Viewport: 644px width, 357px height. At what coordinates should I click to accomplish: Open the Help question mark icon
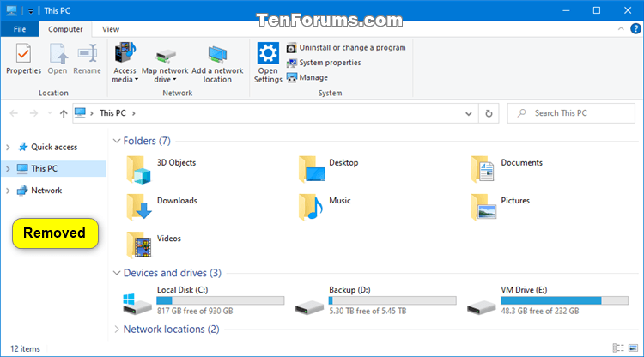[635, 28]
